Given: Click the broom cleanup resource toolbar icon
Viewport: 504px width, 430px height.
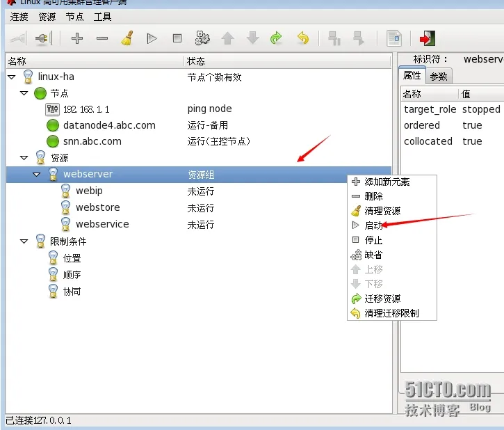Looking at the screenshot, I should [127, 38].
